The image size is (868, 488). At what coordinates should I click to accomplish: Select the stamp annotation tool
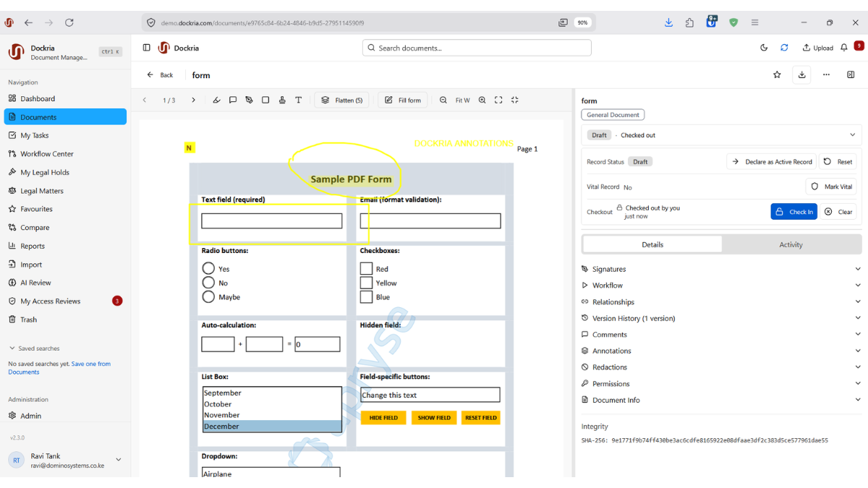(282, 100)
